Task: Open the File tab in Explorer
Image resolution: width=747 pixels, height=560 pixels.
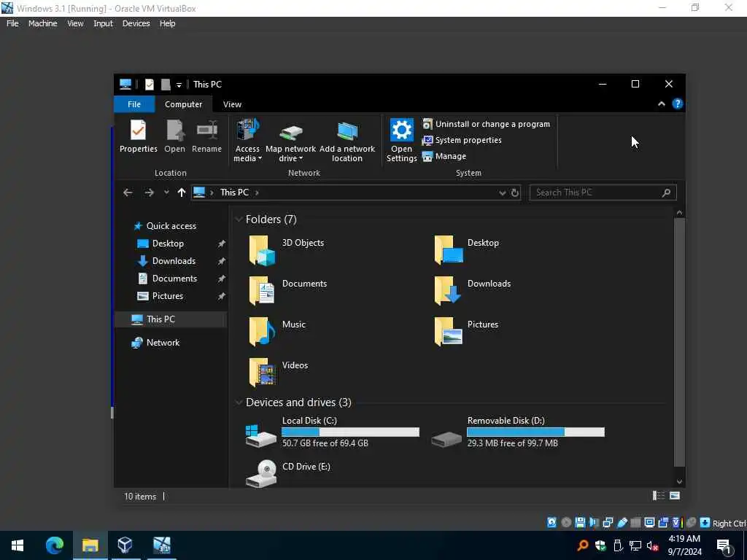Action: click(134, 104)
